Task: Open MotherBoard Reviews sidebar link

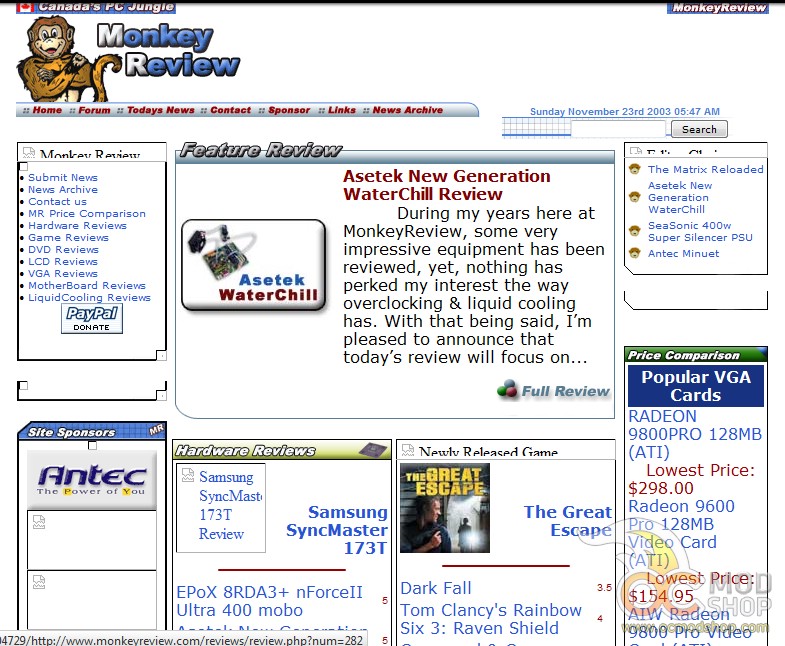Action: tap(87, 285)
